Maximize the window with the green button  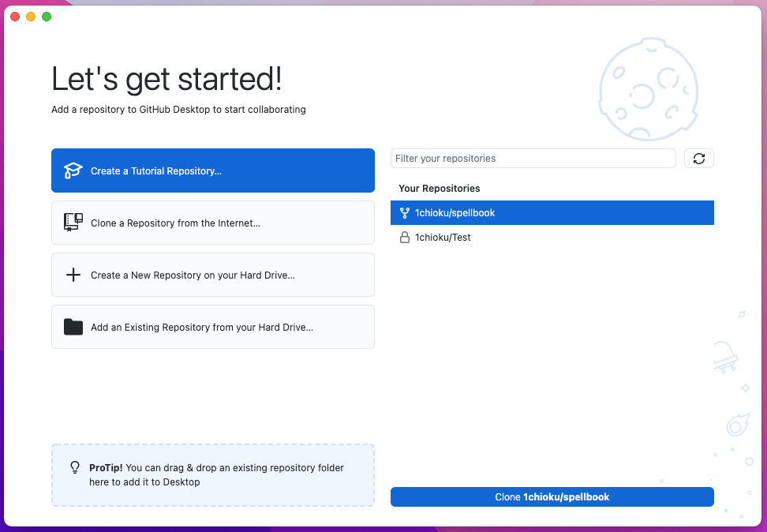click(x=47, y=17)
